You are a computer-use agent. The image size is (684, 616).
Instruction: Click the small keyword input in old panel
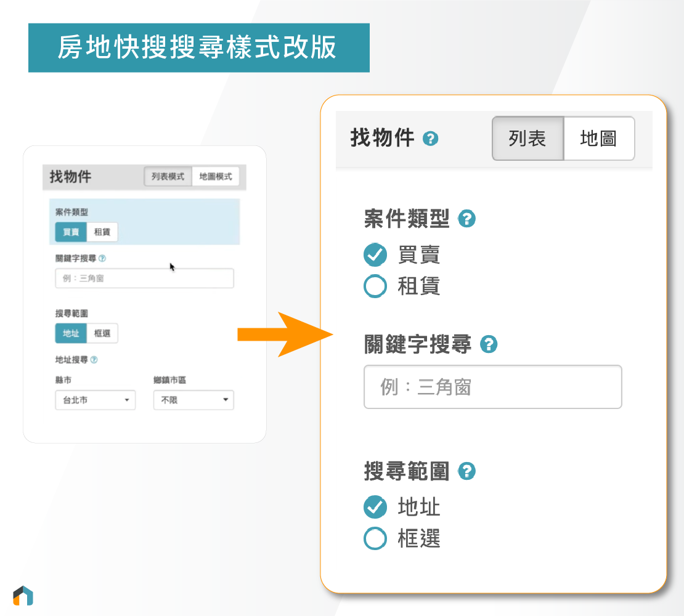144,278
